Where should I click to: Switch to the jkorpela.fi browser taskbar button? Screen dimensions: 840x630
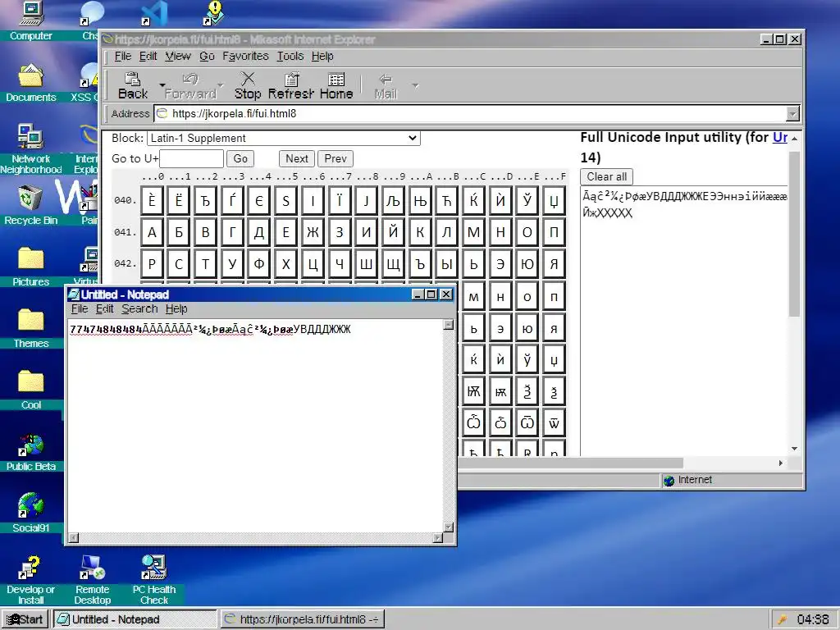coord(302,619)
